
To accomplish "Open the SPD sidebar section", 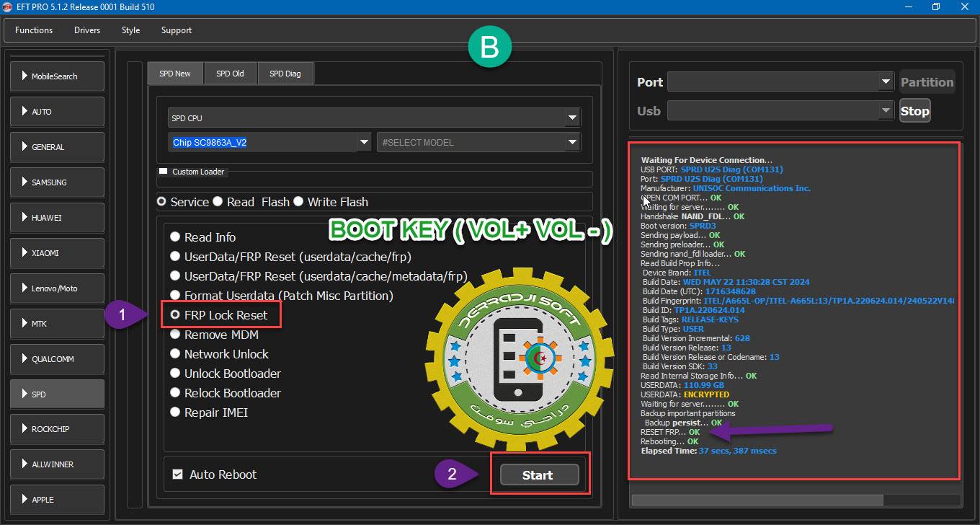I will pos(57,394).
